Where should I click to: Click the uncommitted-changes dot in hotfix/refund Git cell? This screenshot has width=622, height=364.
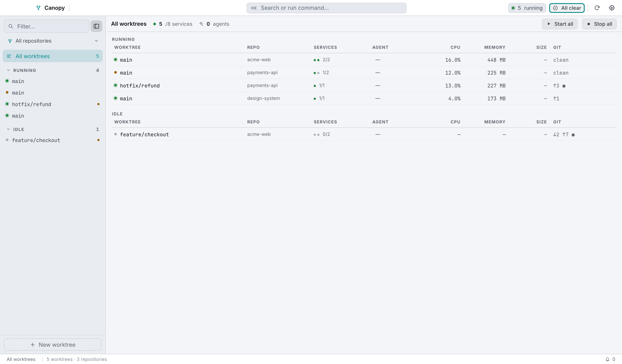(x=564, y=86)
